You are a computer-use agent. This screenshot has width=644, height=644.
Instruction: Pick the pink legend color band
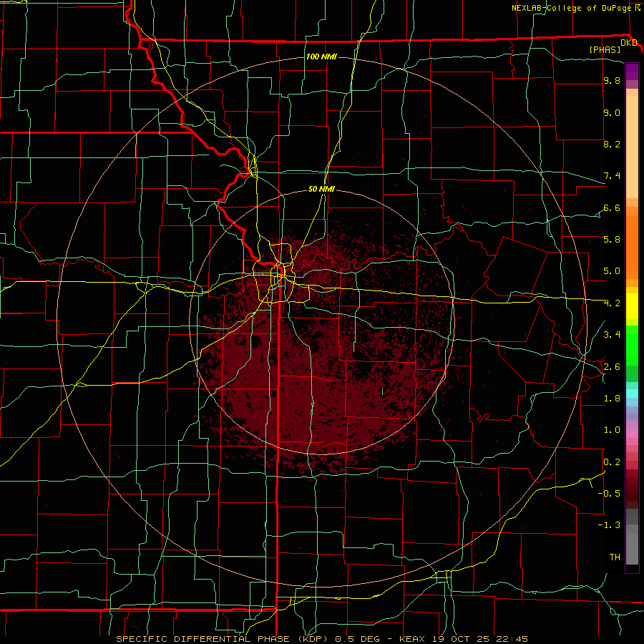(632, 434)
